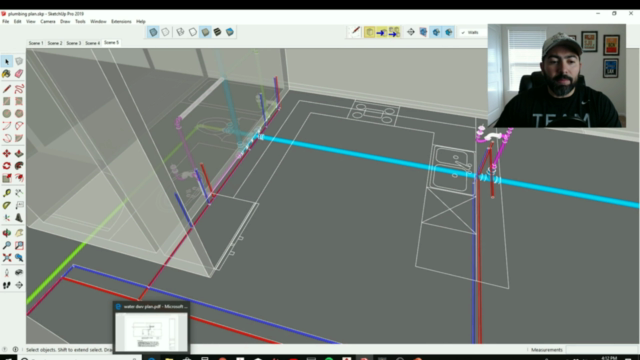The height and width of the screenshot is (360, 640).
Task: Select the Zoom Window tool
Action: click(19, 245)
